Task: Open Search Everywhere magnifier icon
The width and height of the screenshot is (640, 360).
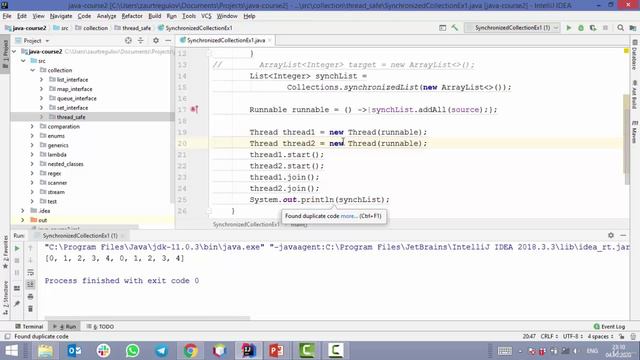Action: 620,28
